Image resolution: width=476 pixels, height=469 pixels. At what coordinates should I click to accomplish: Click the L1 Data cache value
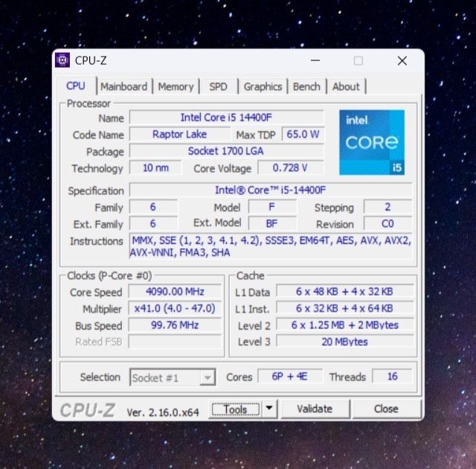pyautogui.click(x=345, y=292)
